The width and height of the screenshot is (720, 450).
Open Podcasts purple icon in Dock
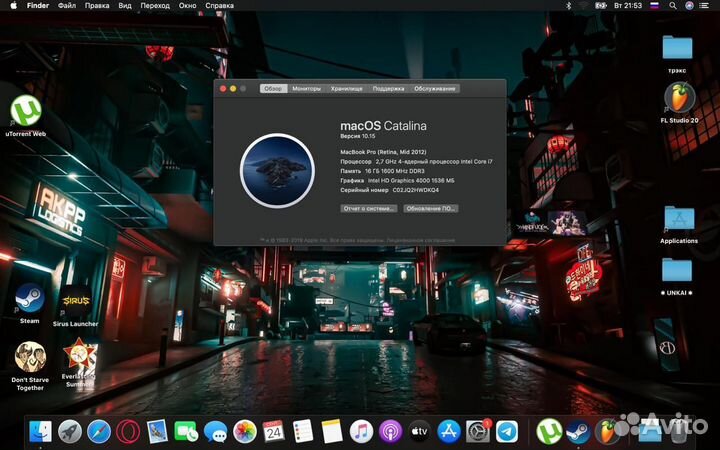tap(390, 432)
